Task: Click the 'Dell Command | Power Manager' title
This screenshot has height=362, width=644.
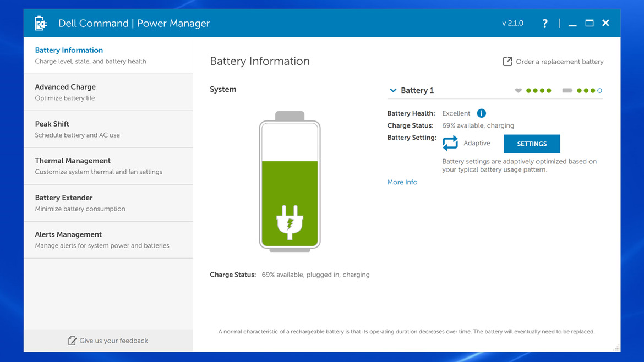Action: 134,24
